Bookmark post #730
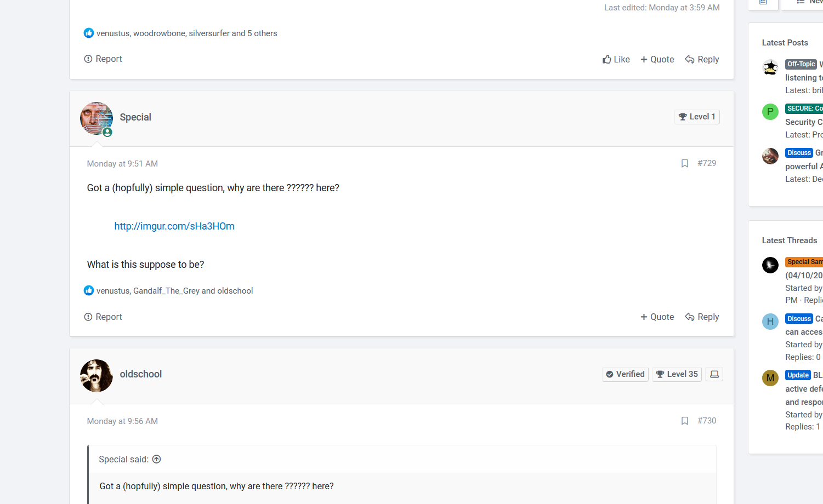Viewport: 823px width, 504px height. tap(684, 421)
